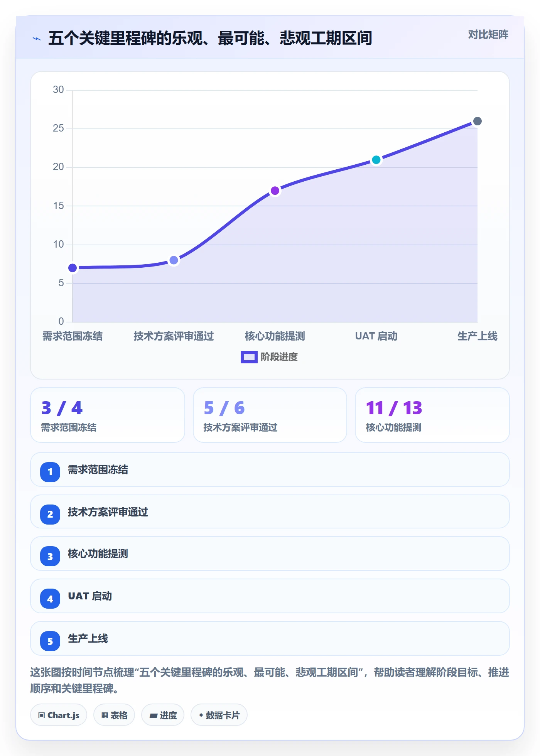
Task: Toggle the 阶段进度 legend swatch
Action: pyautogui.click(x=249, y=357)
